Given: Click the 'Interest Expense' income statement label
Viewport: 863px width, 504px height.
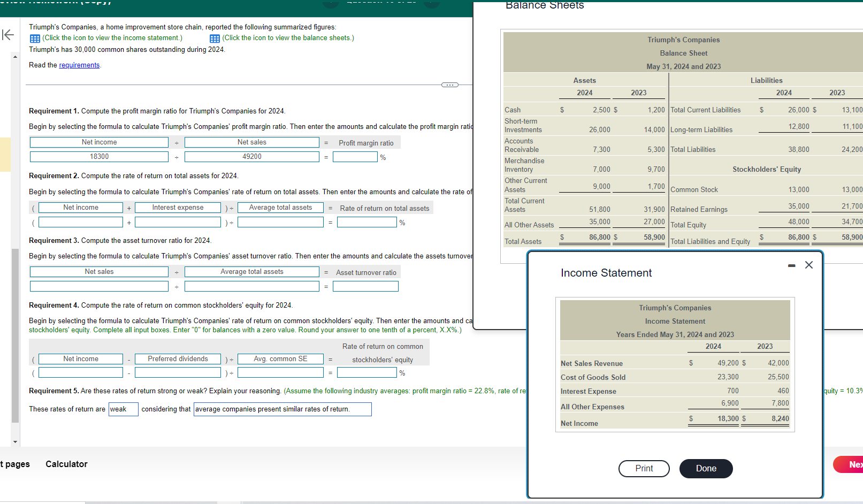Looking at the screenshot, I should (589, 392).
